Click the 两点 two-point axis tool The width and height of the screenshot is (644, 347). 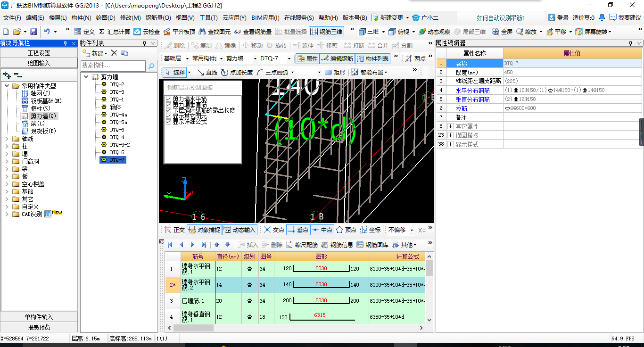click(x=415, y=58)
